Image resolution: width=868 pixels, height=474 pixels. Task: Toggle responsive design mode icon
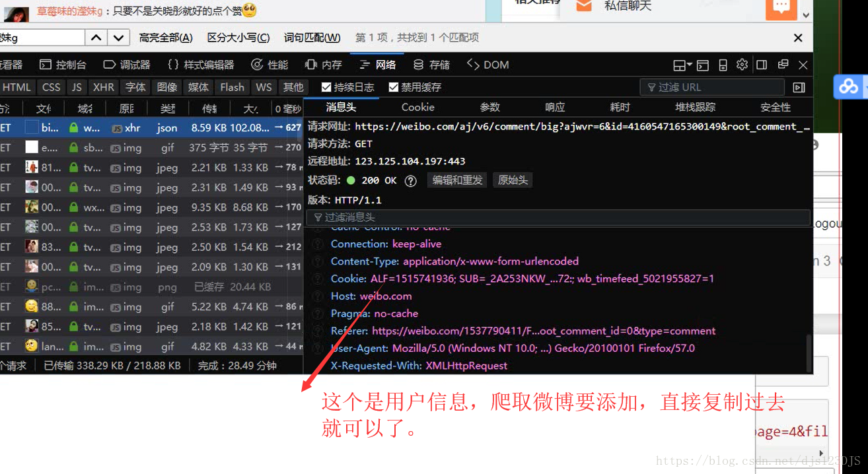pyautogui.click(x=723, y=65)
